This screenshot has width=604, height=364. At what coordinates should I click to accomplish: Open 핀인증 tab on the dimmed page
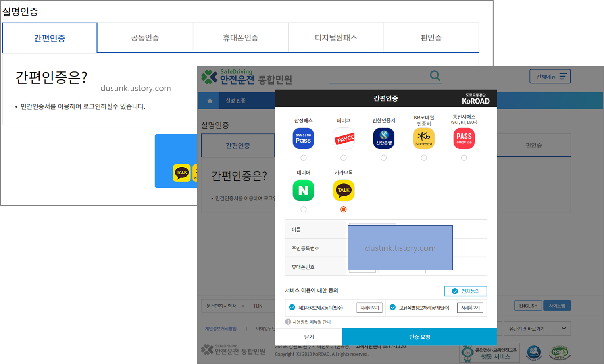click(x=534, y=145)
